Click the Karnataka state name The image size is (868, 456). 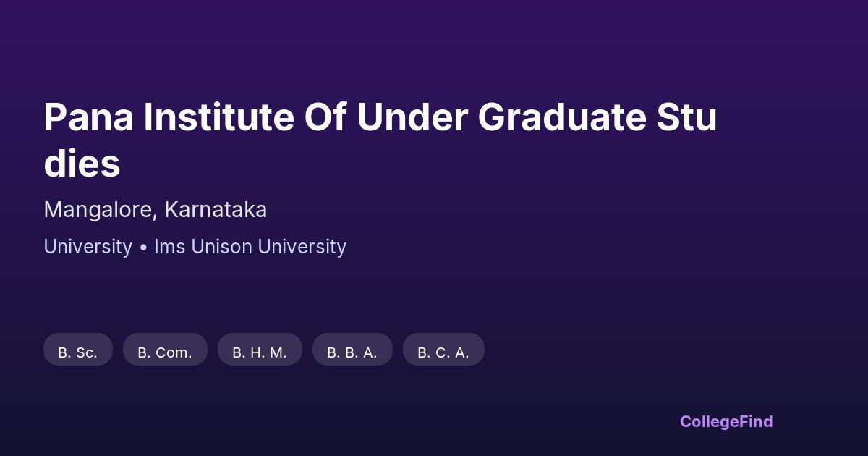[x=216, y=210]
